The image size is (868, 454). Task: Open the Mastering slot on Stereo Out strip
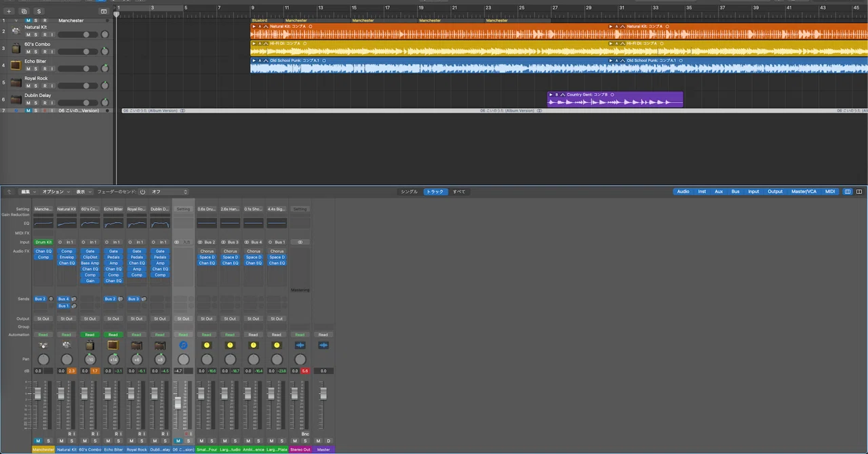click(x=300, y=290)
